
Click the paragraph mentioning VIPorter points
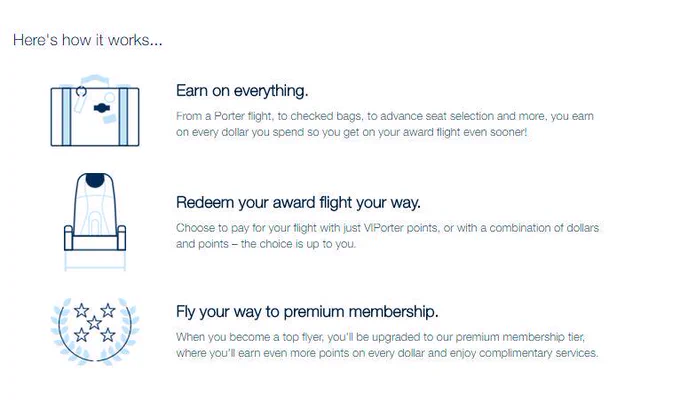tap(387, 235)
